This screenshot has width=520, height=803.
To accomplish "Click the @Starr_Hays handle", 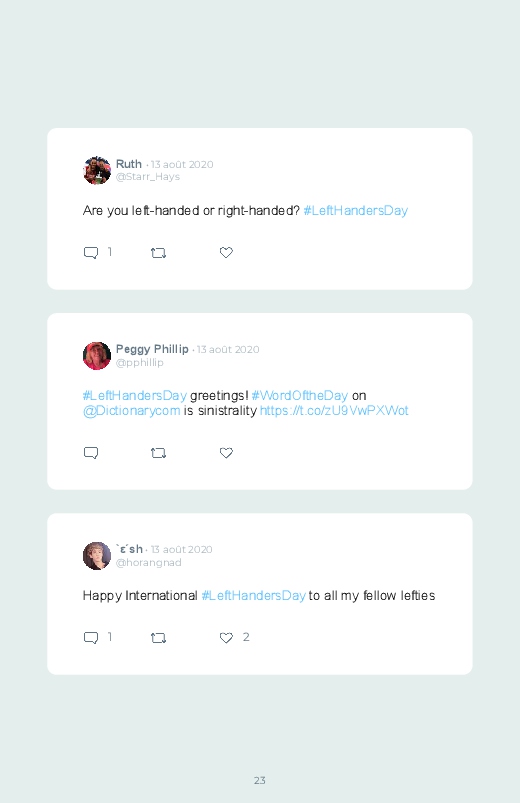I will 148,177.
